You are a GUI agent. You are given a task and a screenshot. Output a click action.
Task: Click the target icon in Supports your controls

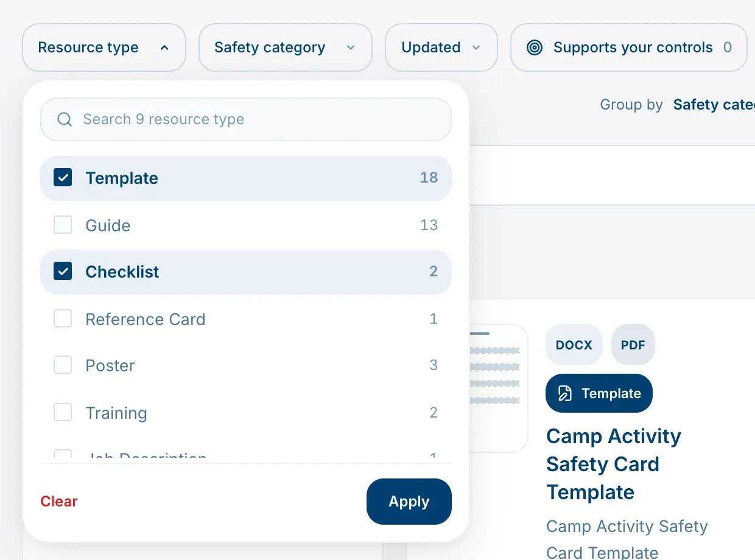click(535, 47)
